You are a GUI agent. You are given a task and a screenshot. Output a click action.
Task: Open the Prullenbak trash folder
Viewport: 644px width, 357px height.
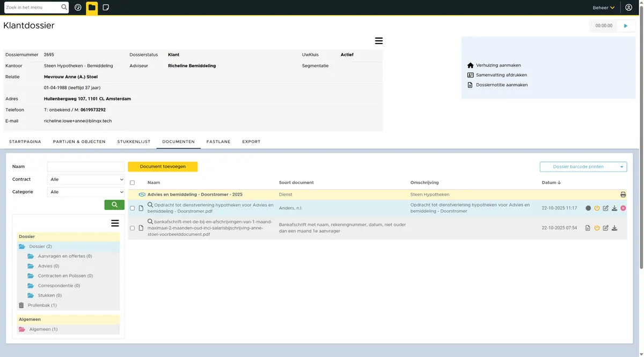[x=42, y=305]
